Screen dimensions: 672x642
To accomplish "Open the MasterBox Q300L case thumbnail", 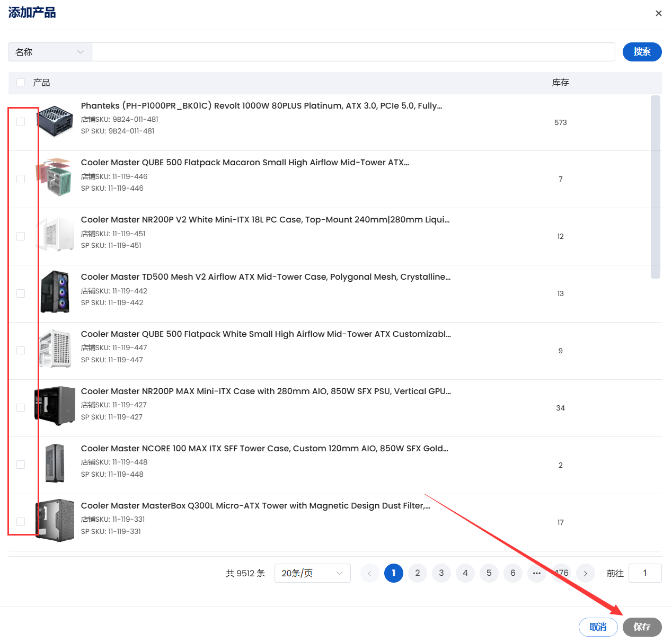I will coord(55,520).
